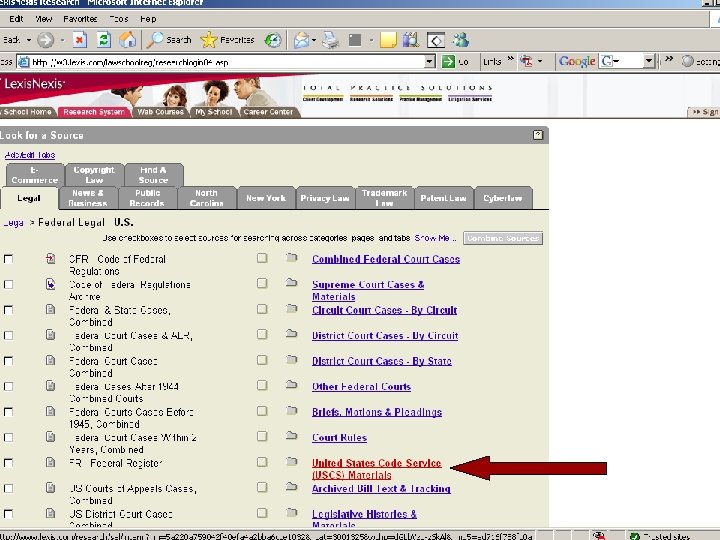Open United States Code Service (USCS) Materials link

(376, 469)
